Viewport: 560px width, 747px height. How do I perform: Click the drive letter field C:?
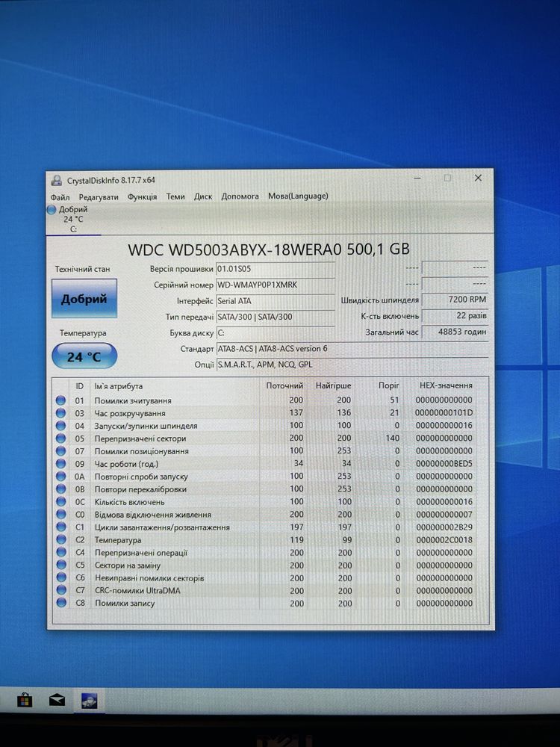(x=276, y=333)
